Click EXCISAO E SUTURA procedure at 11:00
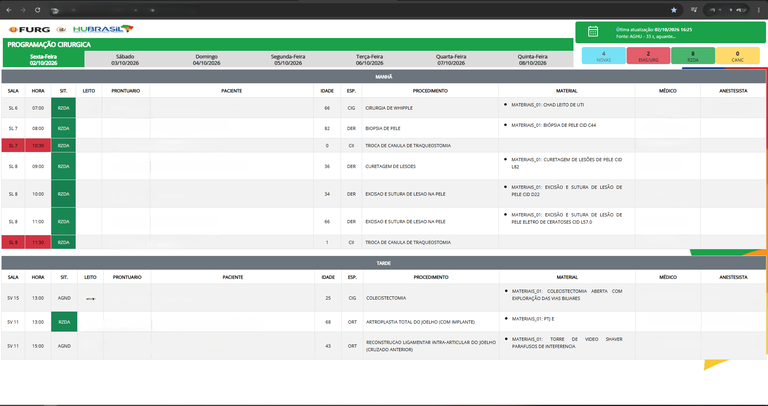This screenshot has width=768, height=406. (x=406, y=221)
